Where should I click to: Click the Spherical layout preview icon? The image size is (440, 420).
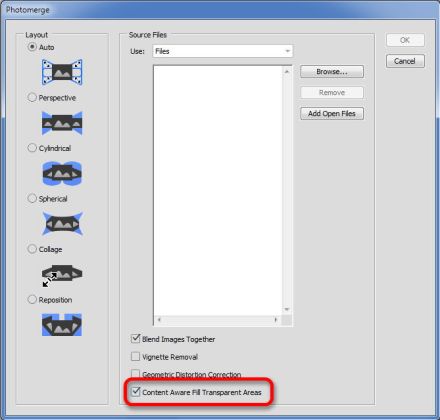click(62, 224)
